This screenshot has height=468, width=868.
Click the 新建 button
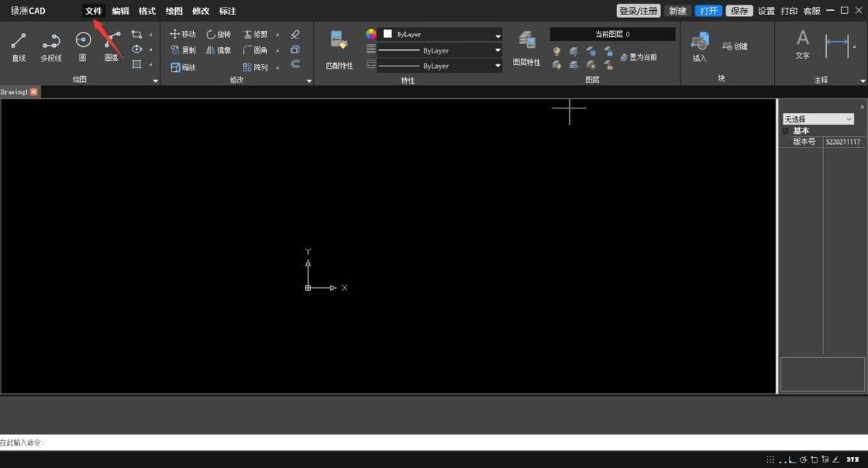click(x=678, y=11)
